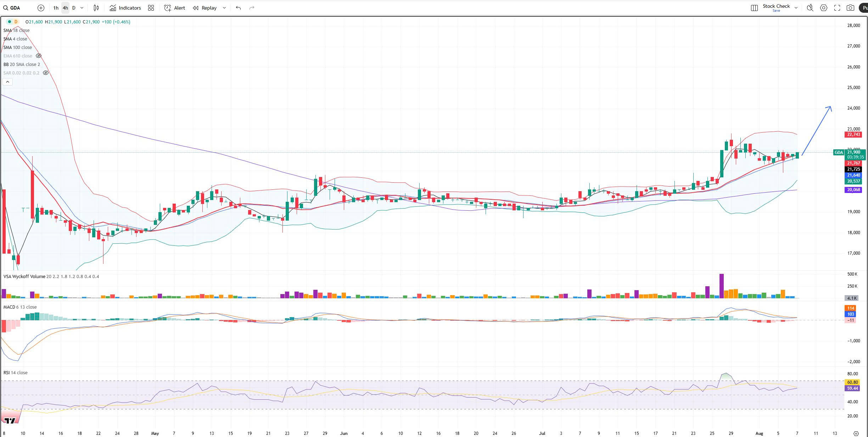The height and width of the screenshot is (437, 868).
Task: Click the purple 59.44 RSI value label
Action: (852, 388)
